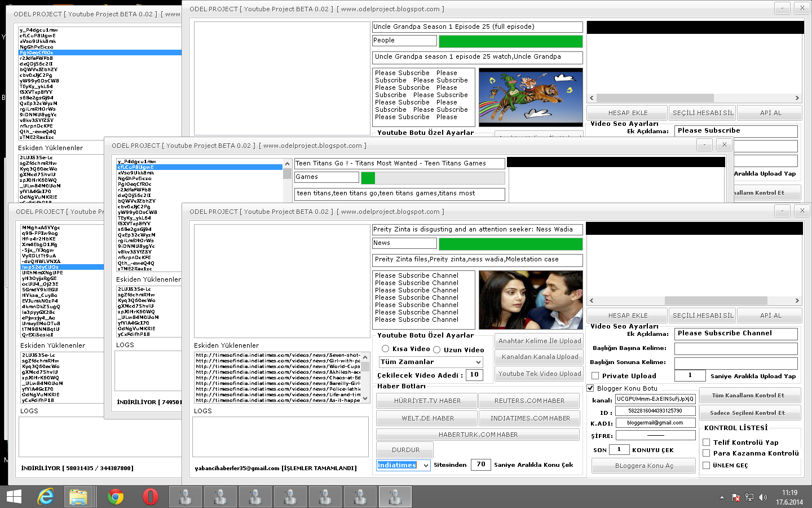
Task: Click the Games progress bar in Teen Titans window
Action: (433, 178)
